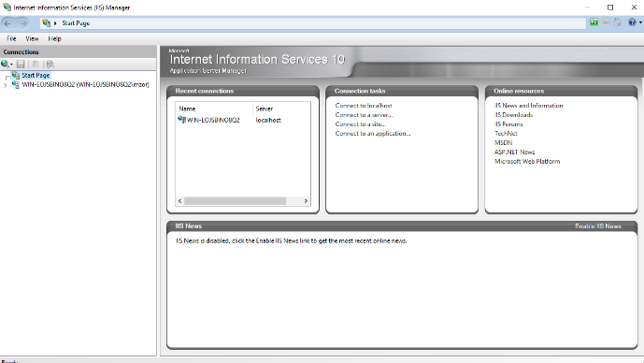Open the IIS Forums link
Viewport: 644px width, 363px height.
pyautogui.click(x=508, y=124)
